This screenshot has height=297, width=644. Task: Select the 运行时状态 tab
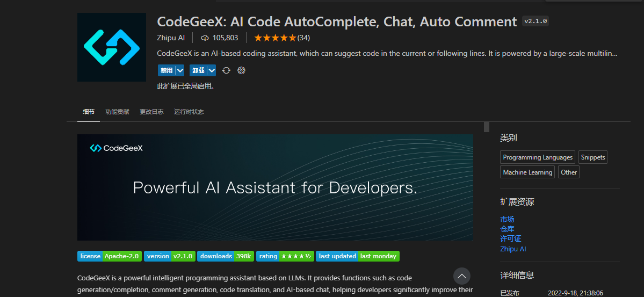click(x=189, y=112)
